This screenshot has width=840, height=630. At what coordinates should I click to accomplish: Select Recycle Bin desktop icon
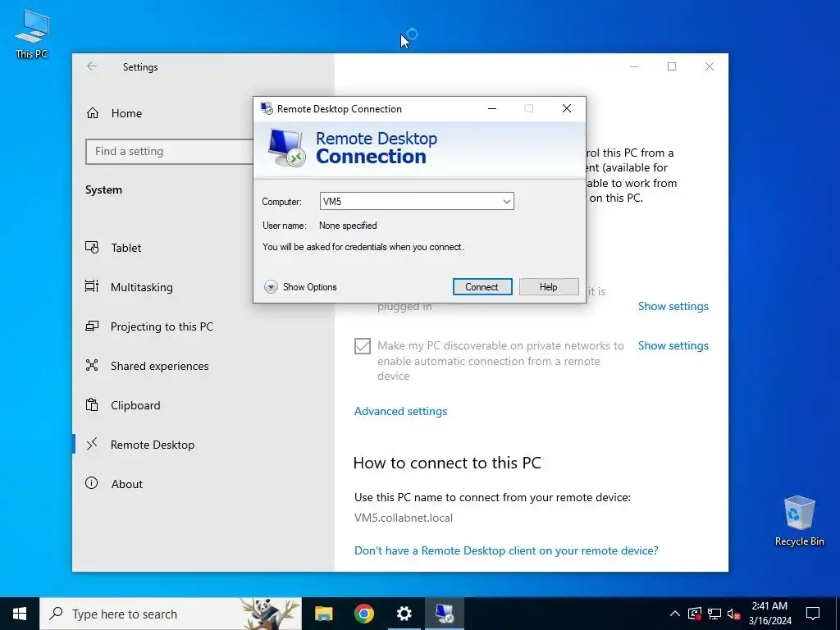[x=799, y=521]
